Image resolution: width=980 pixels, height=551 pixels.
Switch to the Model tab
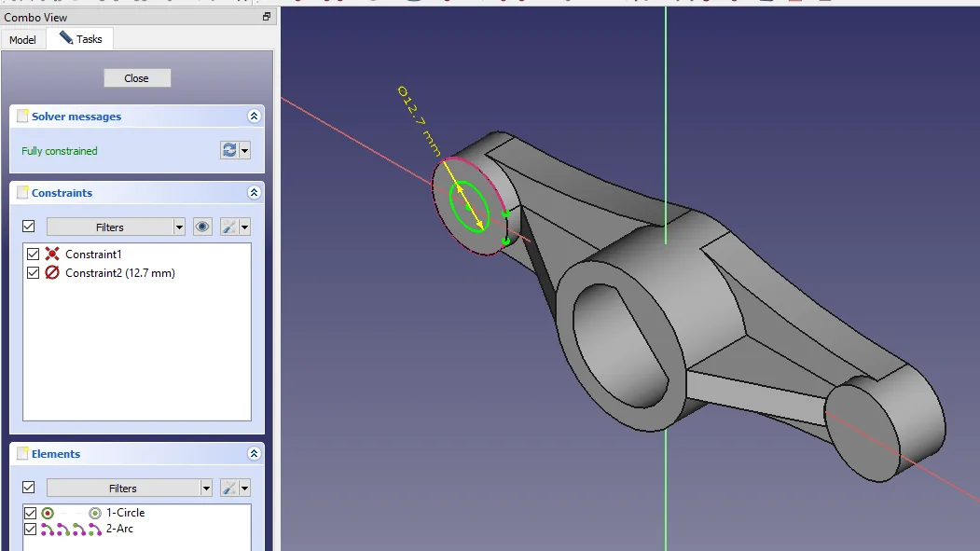pyautogui.click(x=23, y=40)
